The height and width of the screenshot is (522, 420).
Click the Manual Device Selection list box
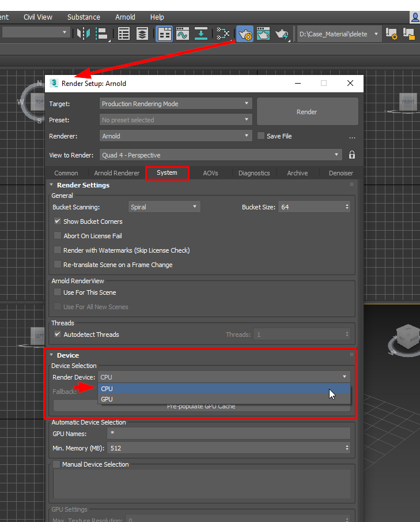point(202,484)
